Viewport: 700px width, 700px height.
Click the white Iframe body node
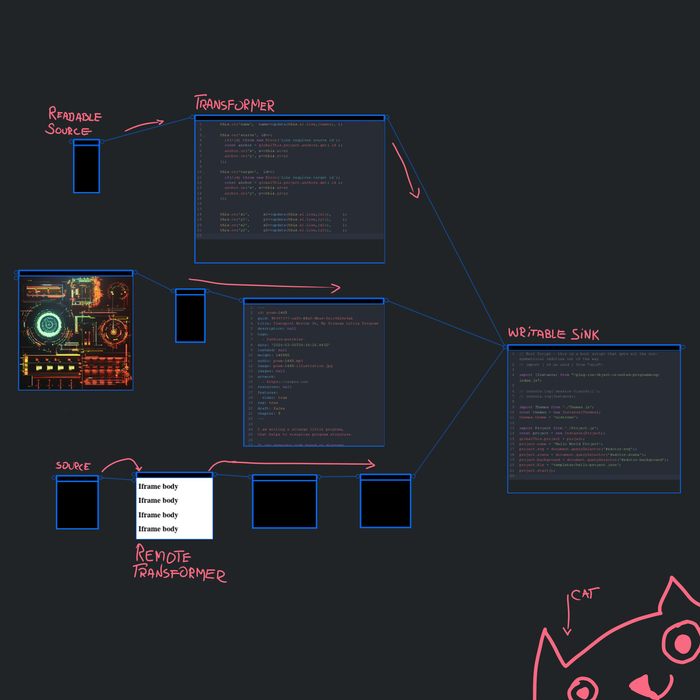coord(174,508)
